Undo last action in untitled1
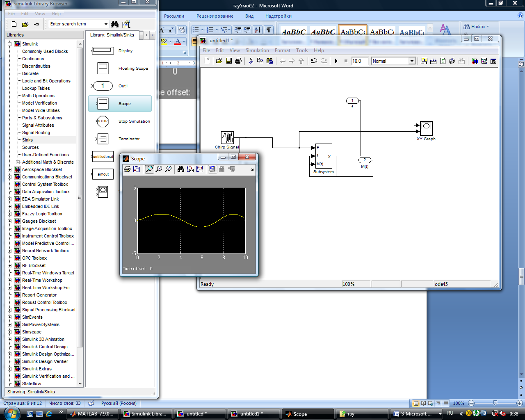 [314, 61]
